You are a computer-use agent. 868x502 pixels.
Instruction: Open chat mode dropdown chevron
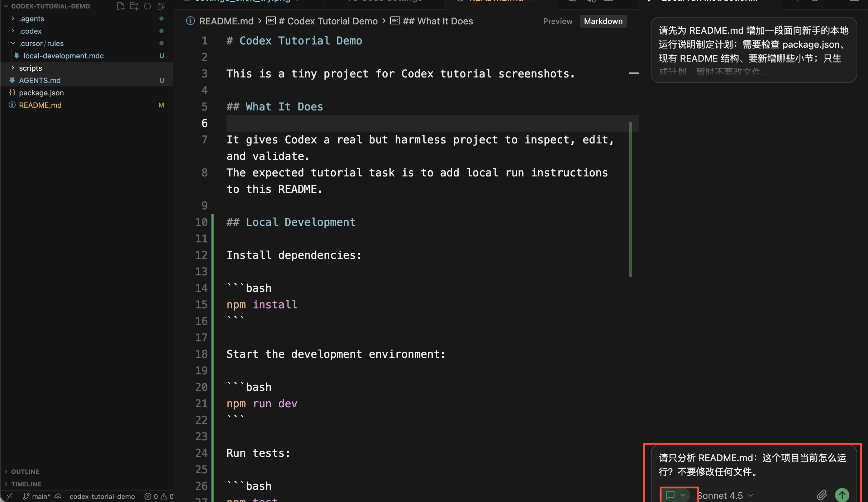683,495
